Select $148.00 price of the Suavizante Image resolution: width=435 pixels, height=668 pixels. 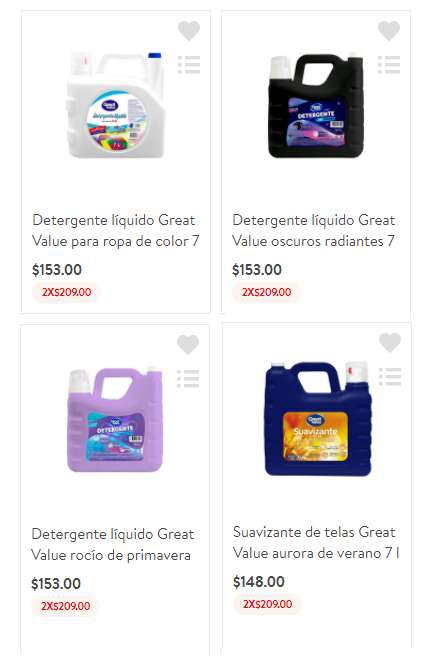coord(259,582)
